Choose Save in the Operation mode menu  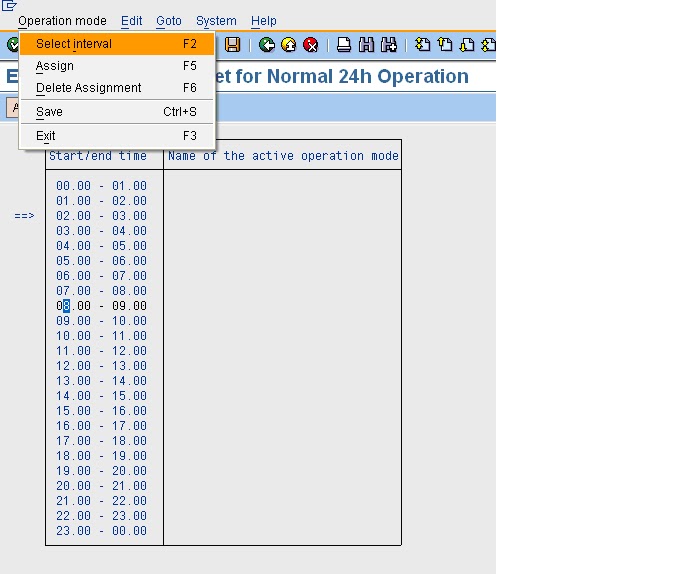(x=117, y=112)
